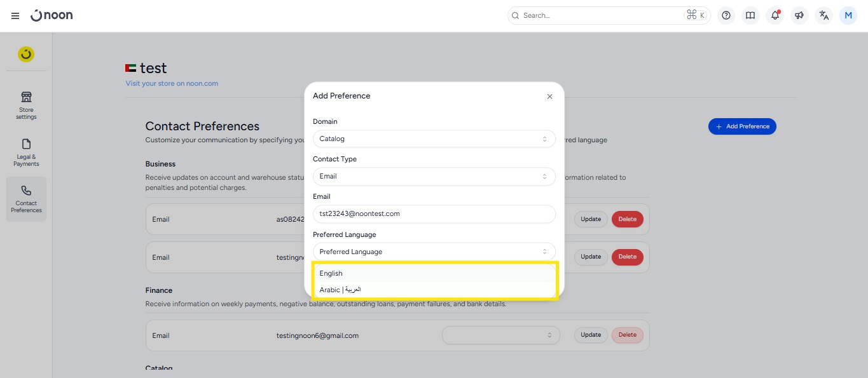Close the Add Preference dialog
This screenshot has width=868, height=378.
(549, 97)
